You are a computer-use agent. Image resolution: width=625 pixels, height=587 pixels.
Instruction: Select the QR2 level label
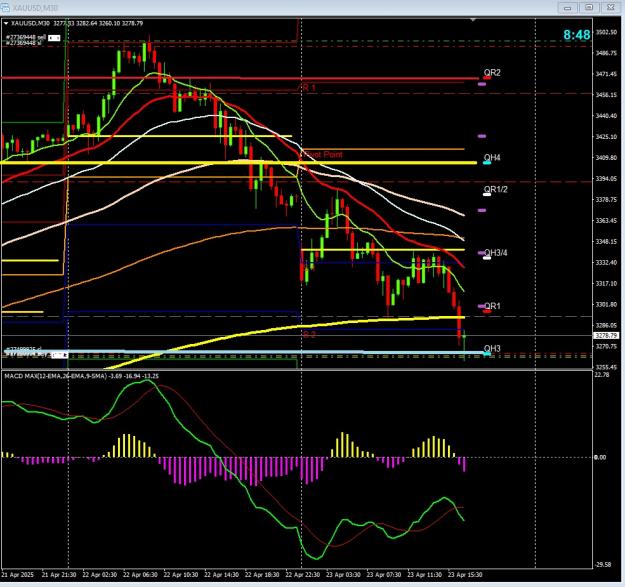[492, 73]
